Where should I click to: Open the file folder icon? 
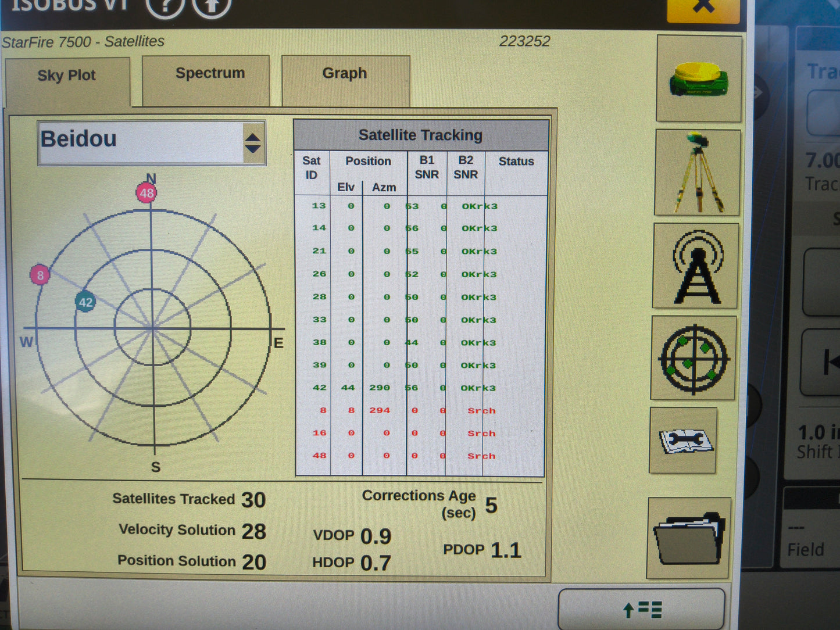688,538
